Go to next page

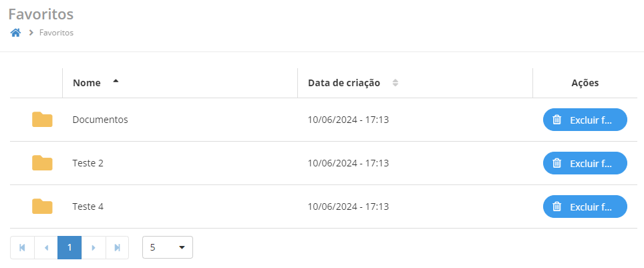pos(94,247)
